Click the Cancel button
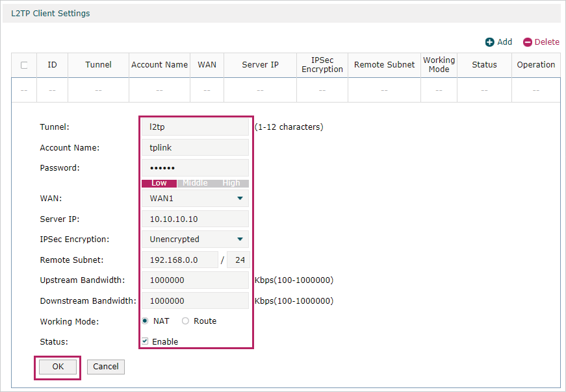 point(105,367)
